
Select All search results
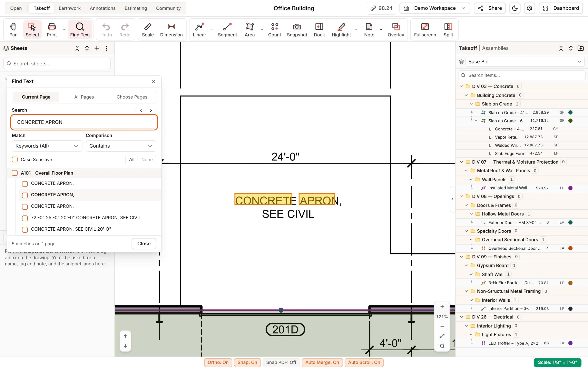click(x=132, y=159)
